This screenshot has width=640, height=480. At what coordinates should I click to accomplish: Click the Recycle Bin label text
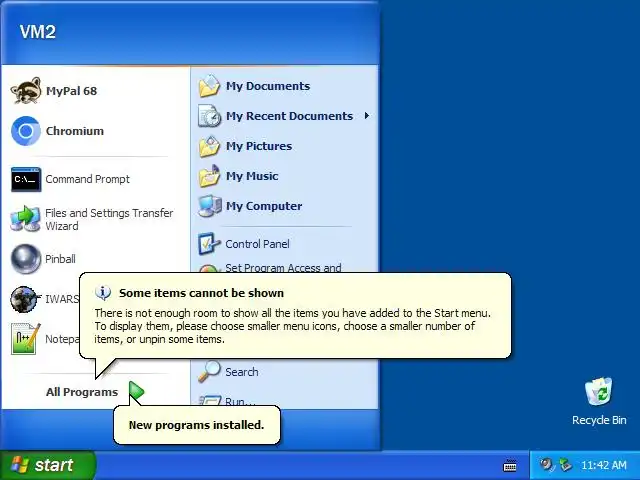(599, 420)
